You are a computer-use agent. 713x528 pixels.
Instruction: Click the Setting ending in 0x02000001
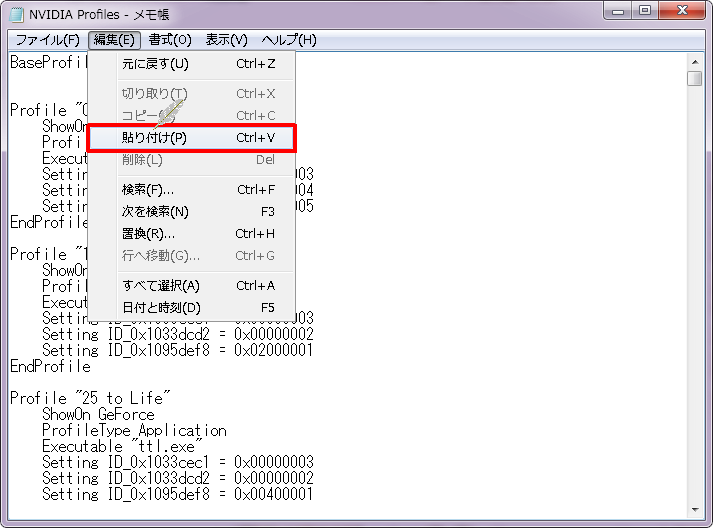[178, 350]
